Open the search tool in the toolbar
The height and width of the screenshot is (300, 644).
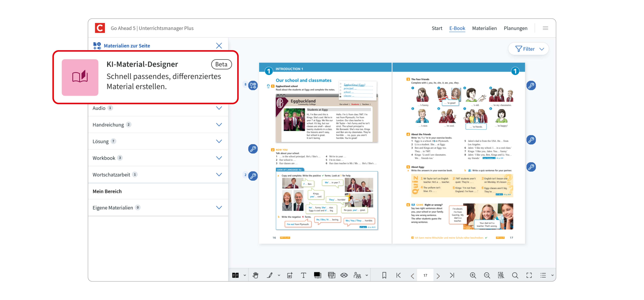[x=515, y=275]
